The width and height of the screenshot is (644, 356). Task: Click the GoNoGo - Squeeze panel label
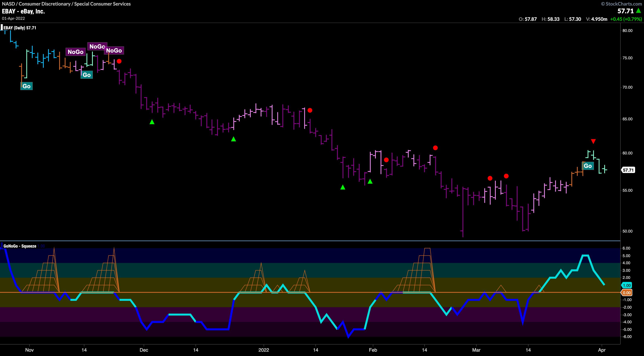point(20,246)
